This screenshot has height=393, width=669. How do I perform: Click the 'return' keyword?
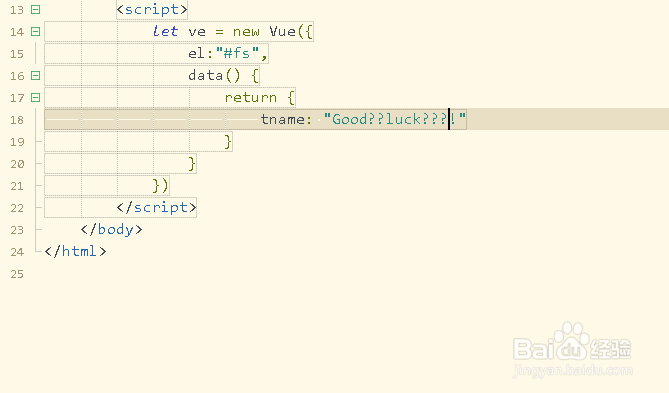251,98
